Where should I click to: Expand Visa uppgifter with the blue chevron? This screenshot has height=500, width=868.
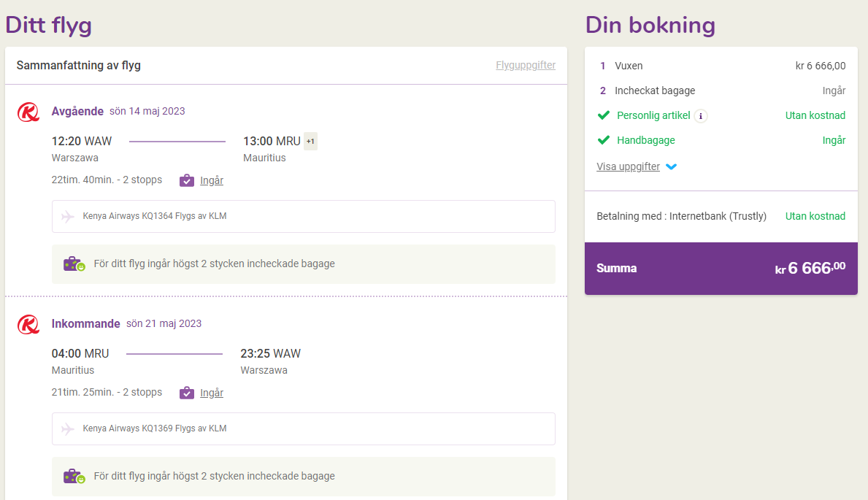pyautogui.click(x=672, y=166)
